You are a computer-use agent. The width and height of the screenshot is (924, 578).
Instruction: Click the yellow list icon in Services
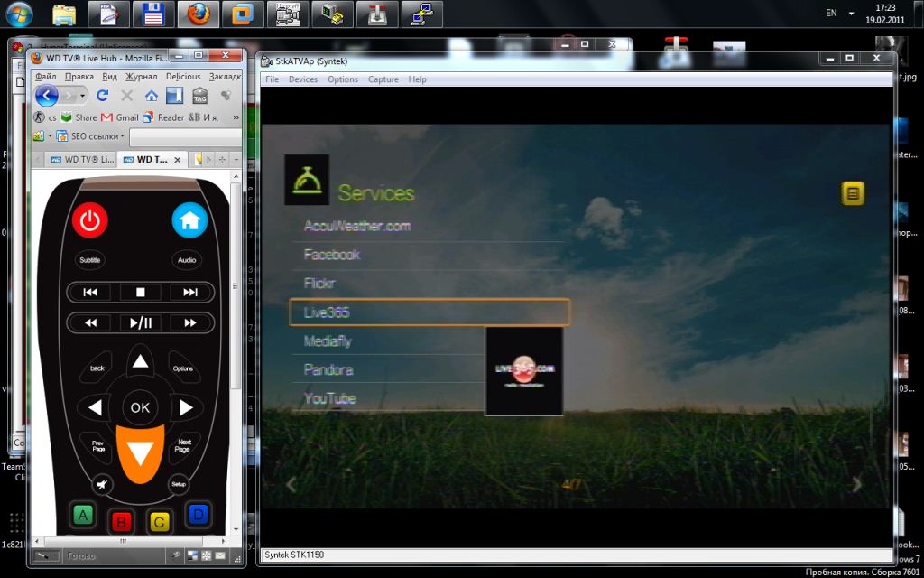pos(853,193)
